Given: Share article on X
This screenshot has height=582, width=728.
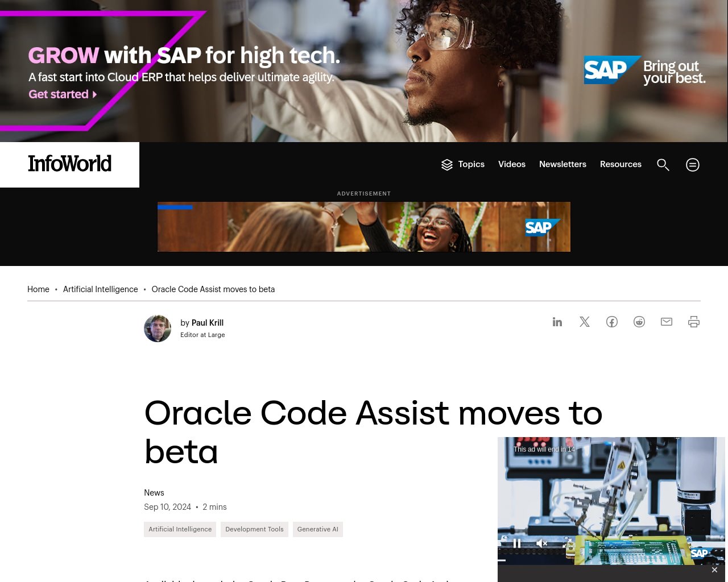Looking at the screenshot, I should [x=585, y=322].
